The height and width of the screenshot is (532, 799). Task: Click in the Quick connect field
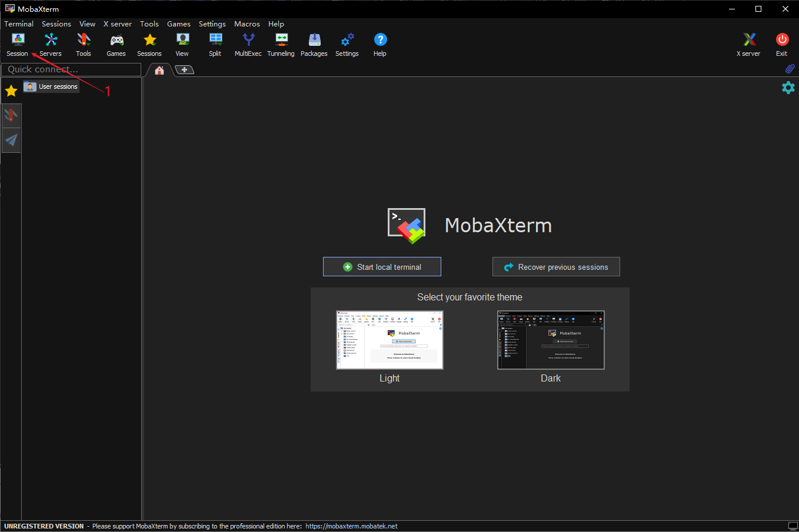[x=71, y=69]
